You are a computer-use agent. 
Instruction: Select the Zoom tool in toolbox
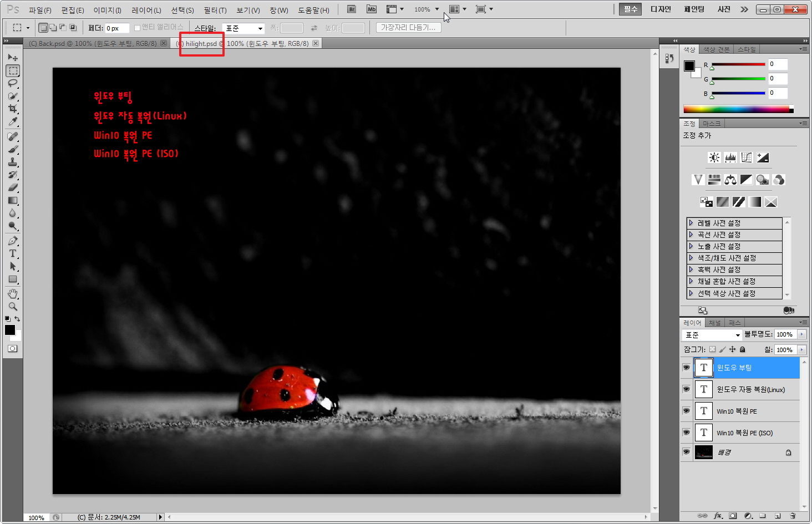tap(13, 306)
